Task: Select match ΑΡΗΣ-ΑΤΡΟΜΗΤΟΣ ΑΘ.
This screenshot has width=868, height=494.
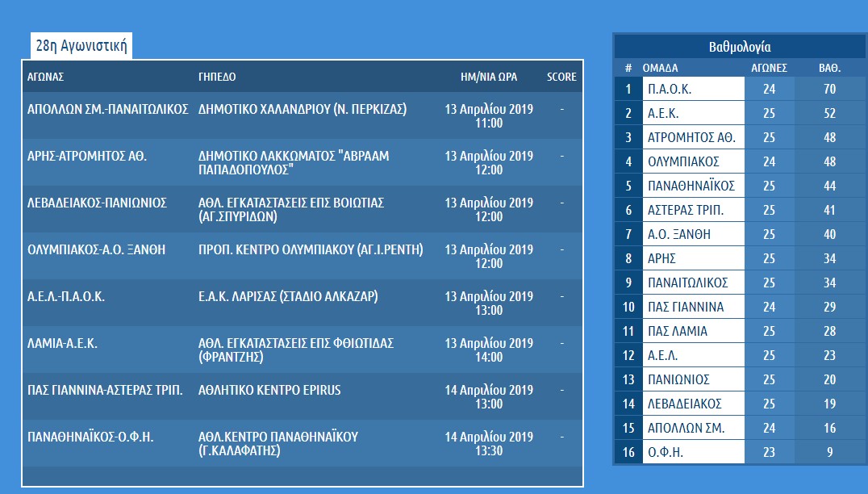Action: point(87,156)
